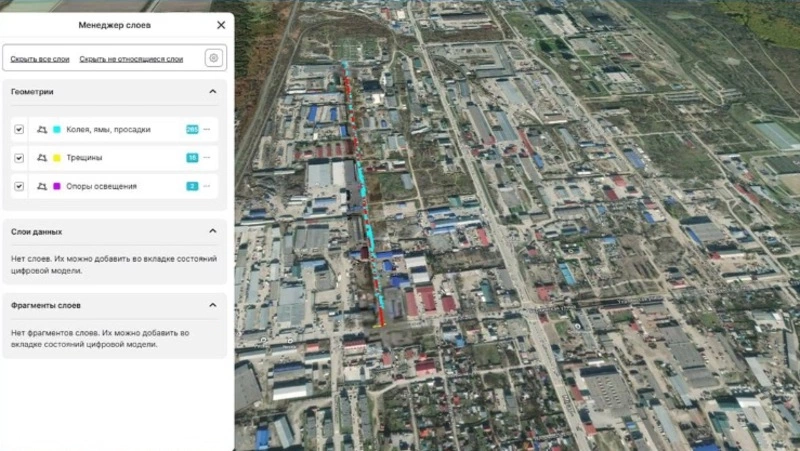Click geometry type icon for Трещины
This screenshot has height=451, width=800.
click(42, 158)
